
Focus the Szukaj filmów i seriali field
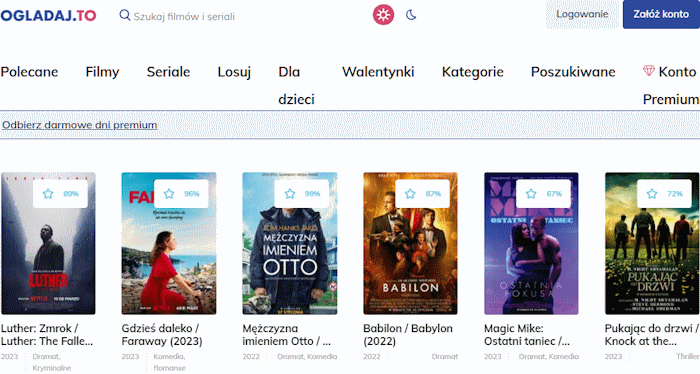tap(184, 17)
